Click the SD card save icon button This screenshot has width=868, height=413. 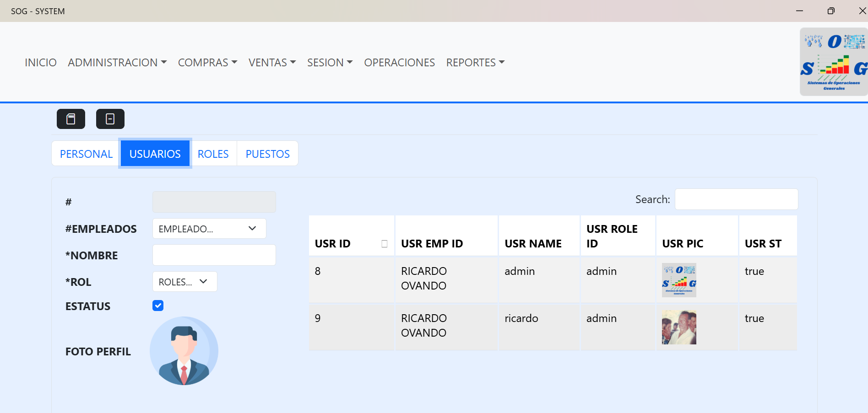pos(71,119)
